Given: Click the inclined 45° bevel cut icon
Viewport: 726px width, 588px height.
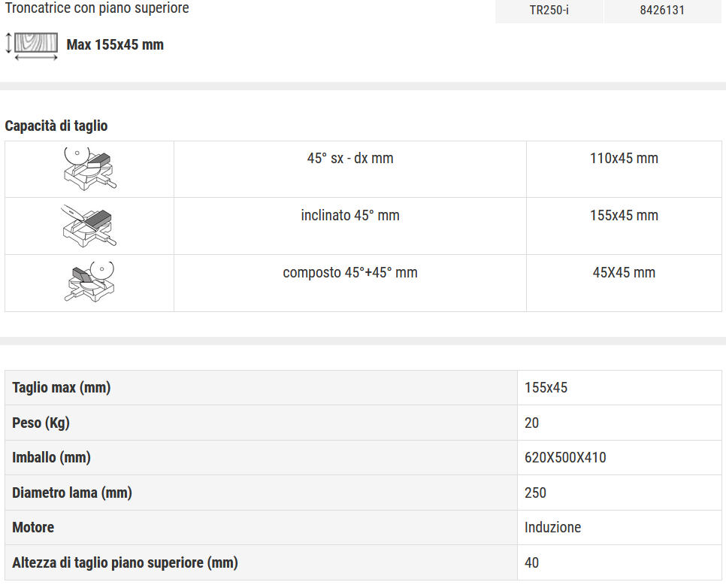Looking at the screenshot, I should pos(89,226).
